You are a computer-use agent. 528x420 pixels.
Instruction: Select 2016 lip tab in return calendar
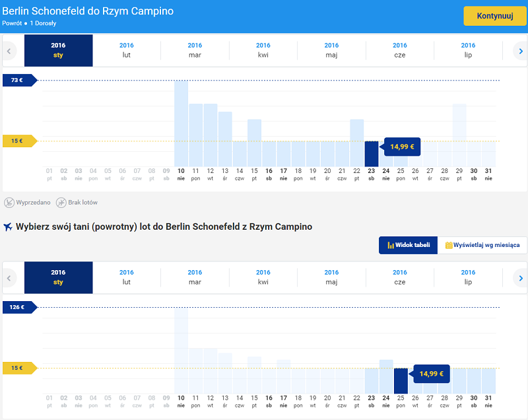(x=468, y=277)
